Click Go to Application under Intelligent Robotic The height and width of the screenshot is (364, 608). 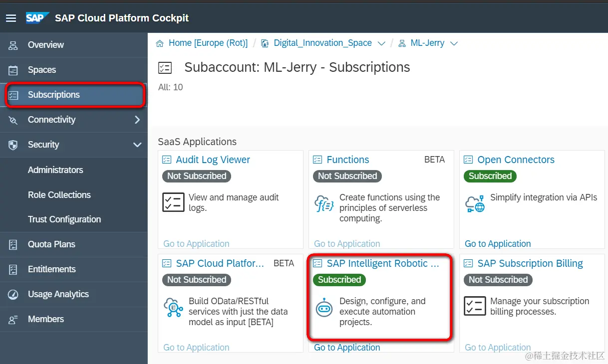(x=347, y=348)
